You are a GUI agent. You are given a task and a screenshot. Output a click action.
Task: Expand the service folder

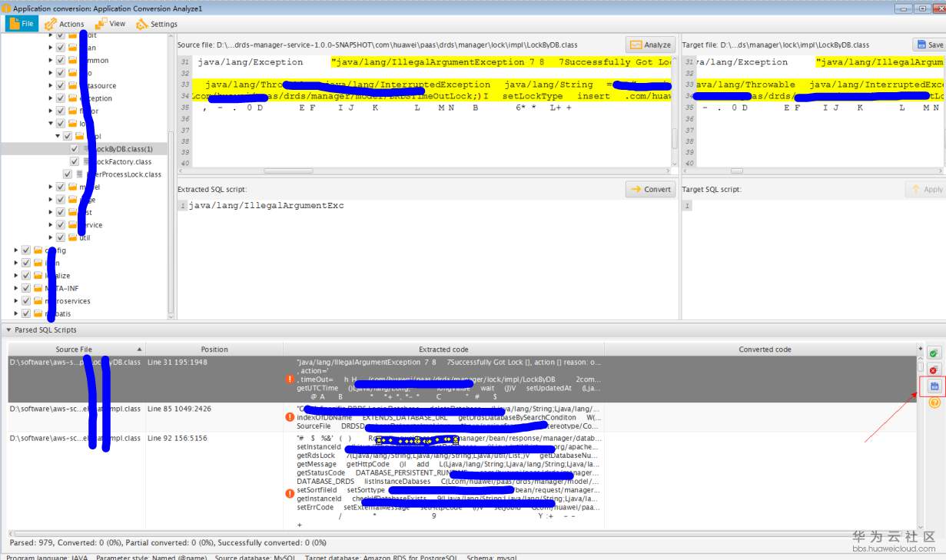point(51,225)
